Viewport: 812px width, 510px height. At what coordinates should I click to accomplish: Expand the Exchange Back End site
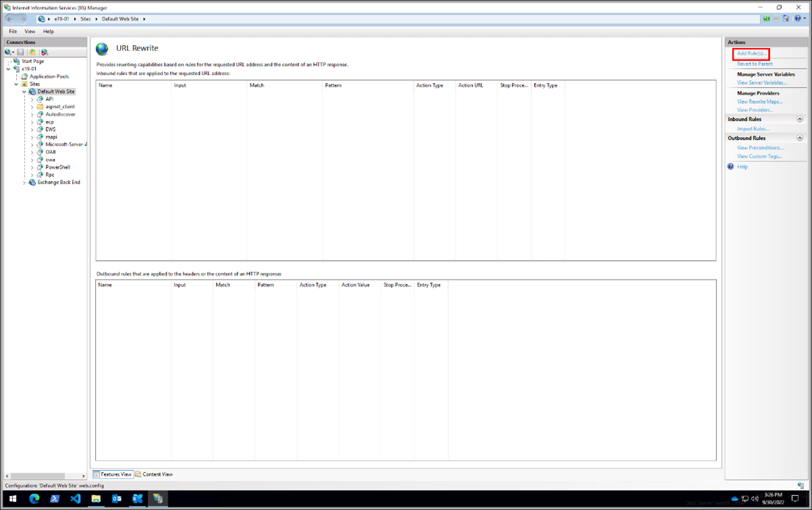pyautogui.click(x=24, y=182)
